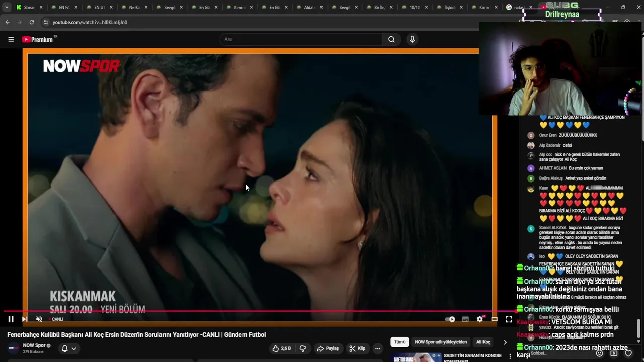Viewport: 644px width, 362px height.
Task: Dislike the video
Action: 303,348
